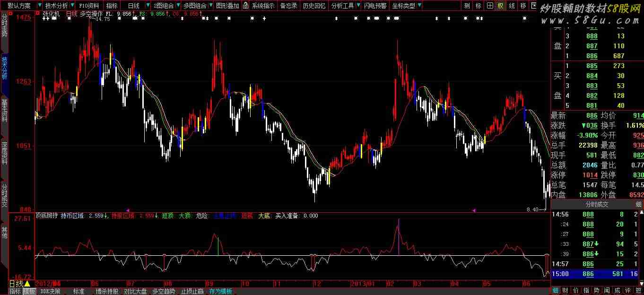Click the 线 line drawing icon
644x295 pixels.
click(x=512, y=6)
